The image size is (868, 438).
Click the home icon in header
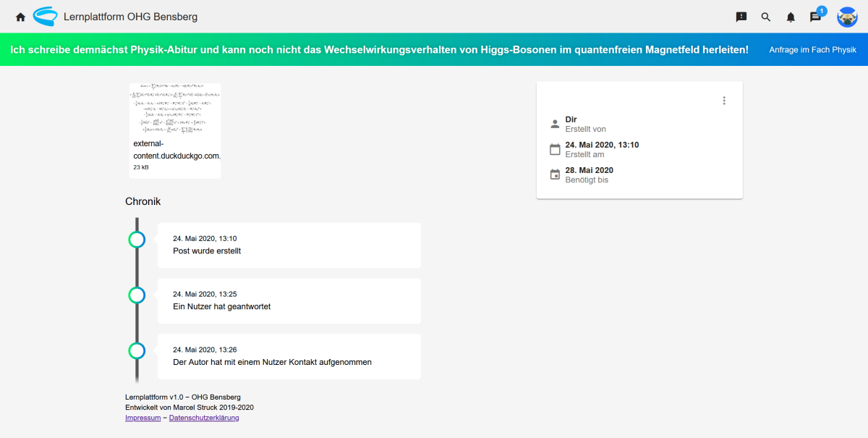[20, 17]
